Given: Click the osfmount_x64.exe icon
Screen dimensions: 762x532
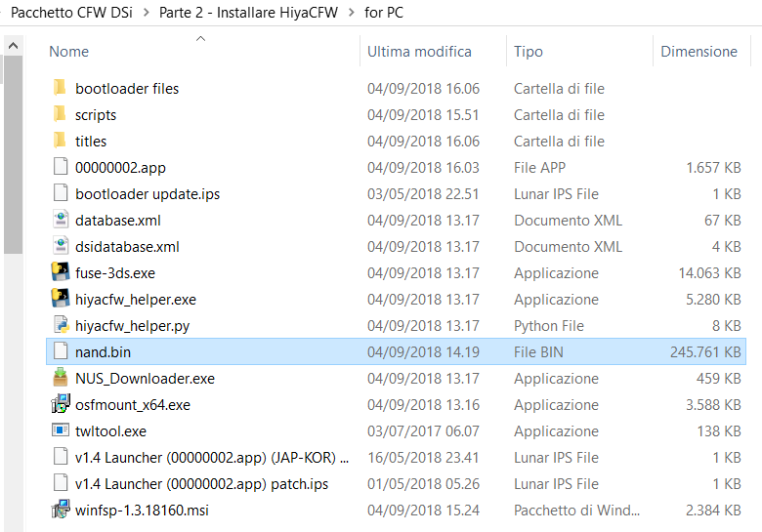Looking at the screenshot, I should click(x=61, y=404).
